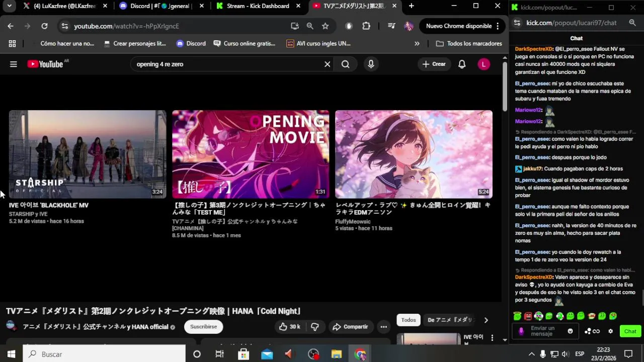644x362 pixels.
Task: Open the YouTube account avatar L
Action: click(484, 64)
